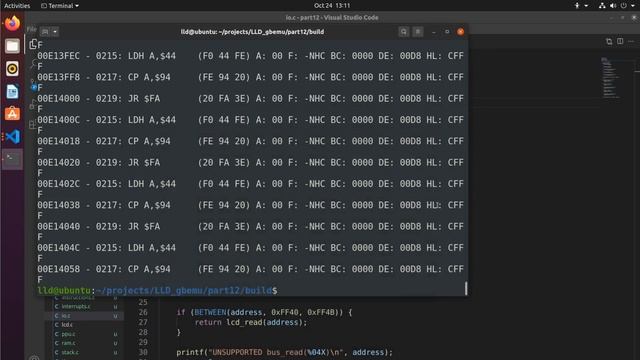640x360 pixels.
Task: Click the VS Code minimap
Action: (610, 78)
